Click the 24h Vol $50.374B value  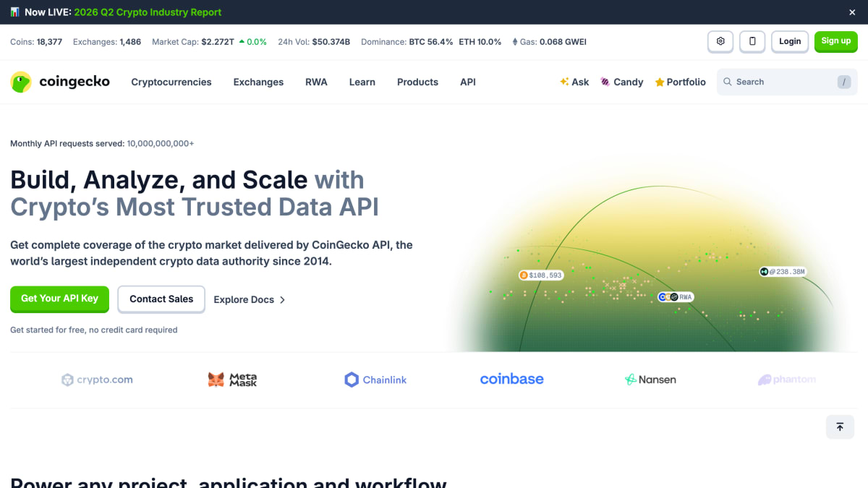click(331, 42)
